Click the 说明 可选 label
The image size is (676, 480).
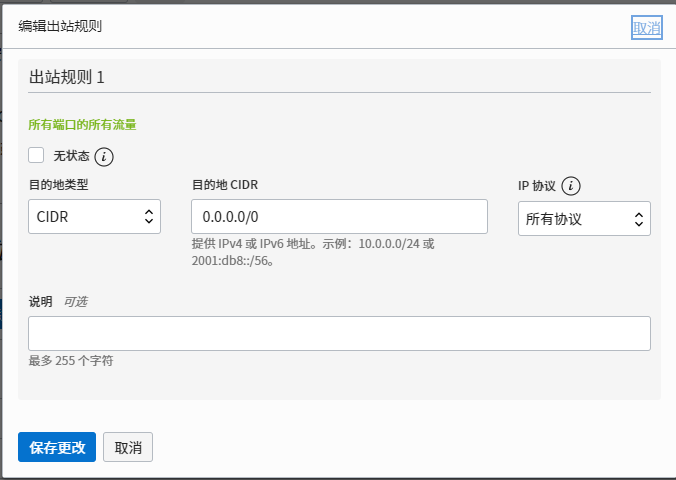tap(58, 302)
